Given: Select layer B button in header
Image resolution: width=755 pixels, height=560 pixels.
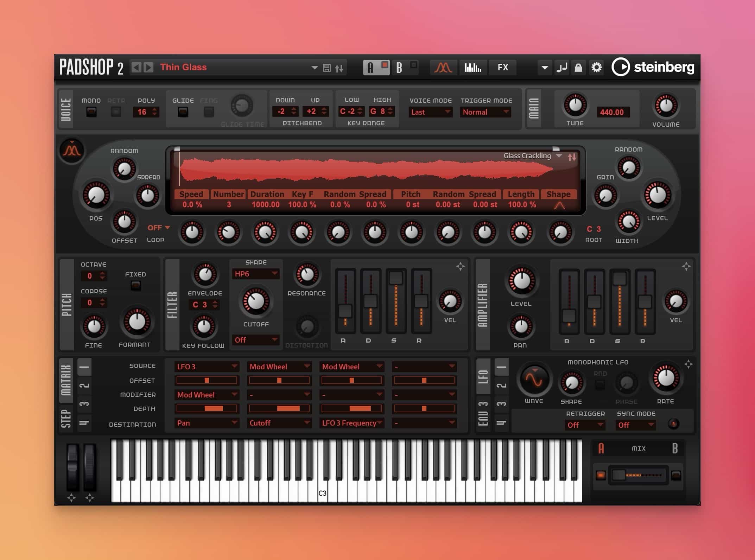Looking at the screenshot, I should pyautogui.click(x=399, y=67).
